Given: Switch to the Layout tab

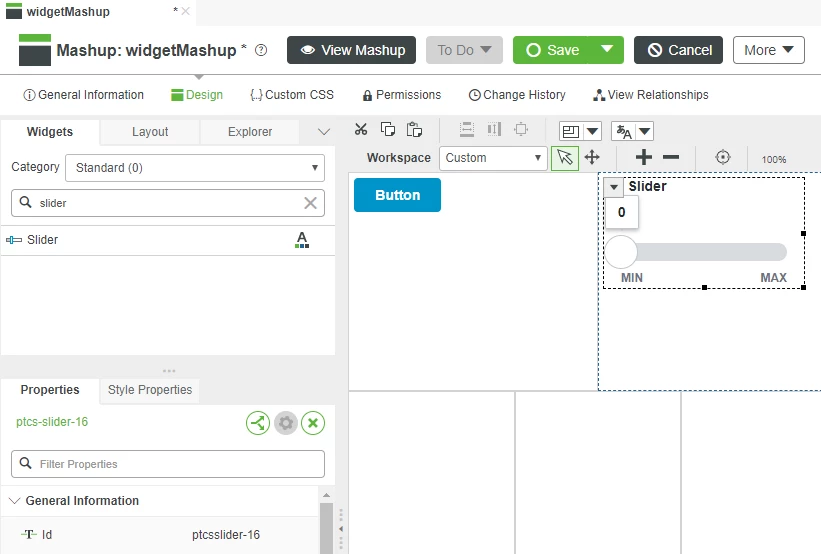Looking at the screenshot, I should [150, 132].
